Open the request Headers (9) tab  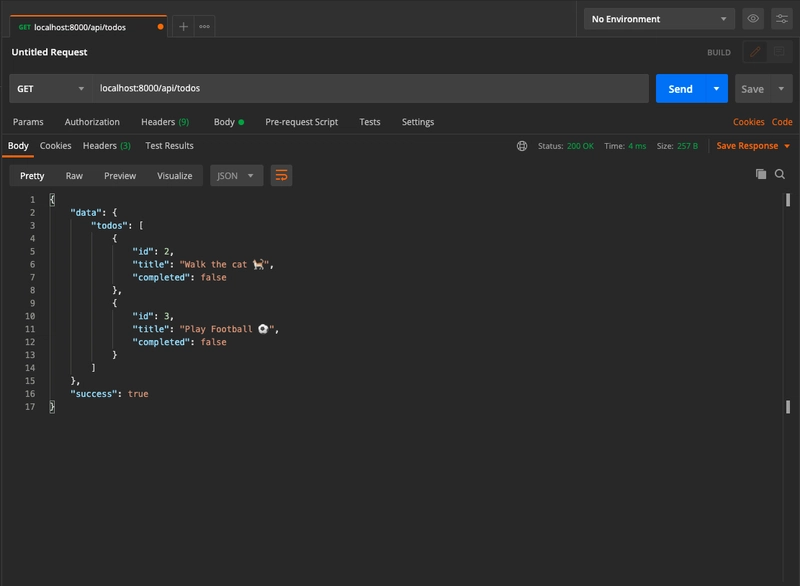click(165, 122)
